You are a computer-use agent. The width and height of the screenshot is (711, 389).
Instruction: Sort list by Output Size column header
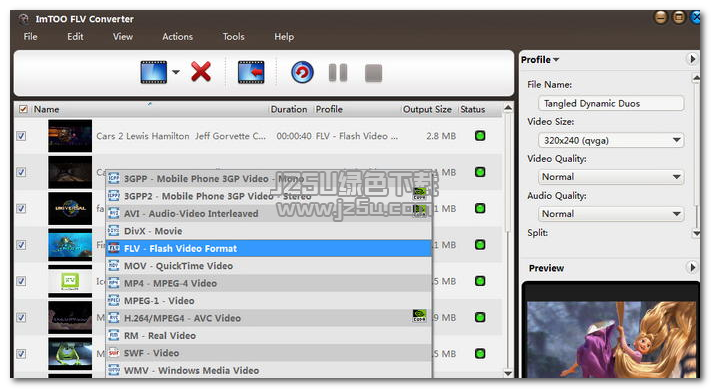[427, 109]
